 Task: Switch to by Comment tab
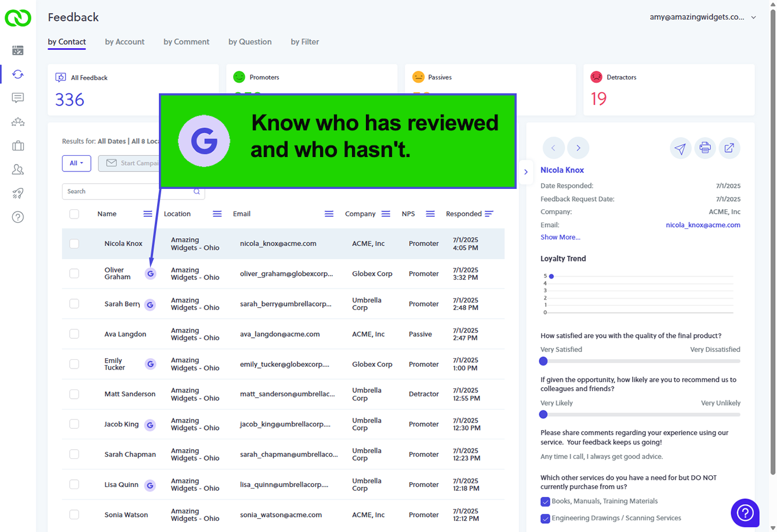[x=187, y=42]
